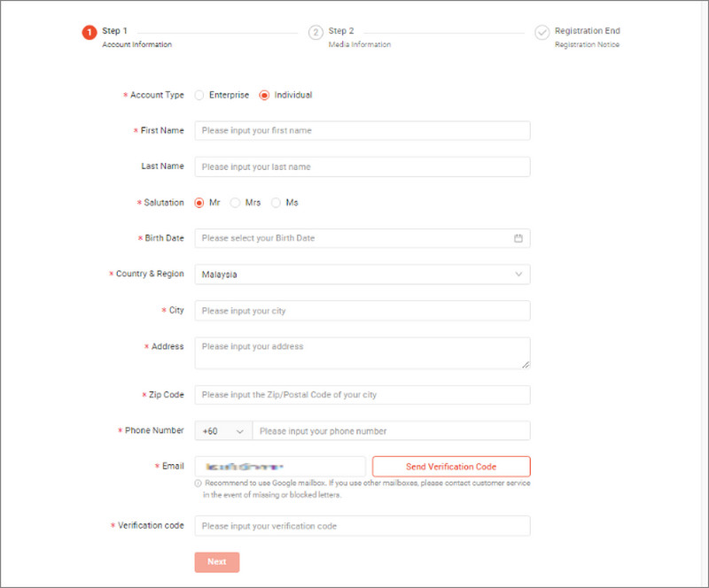Focus the City input field
Viewport: 709px width, 588px height.
click(x=362, y=310)
